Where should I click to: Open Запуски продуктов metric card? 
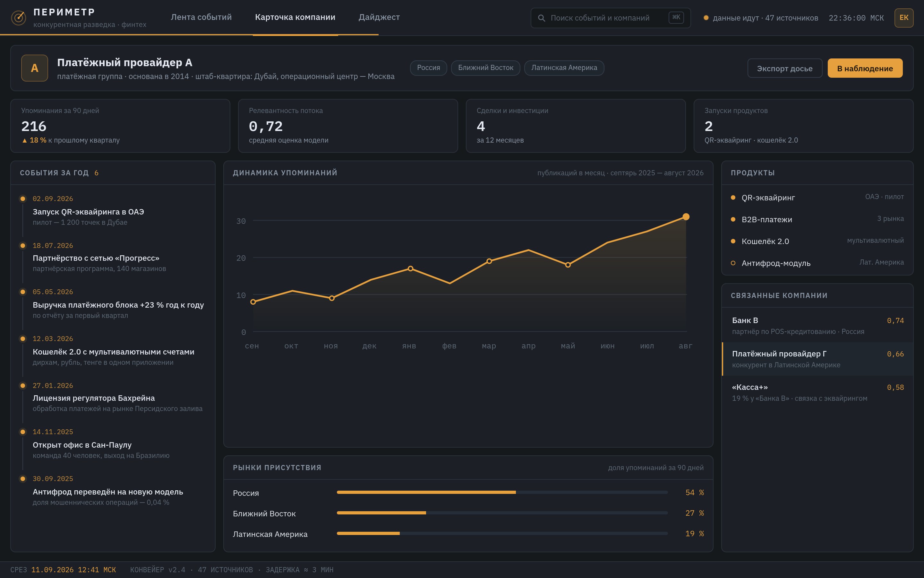(803, 126)
